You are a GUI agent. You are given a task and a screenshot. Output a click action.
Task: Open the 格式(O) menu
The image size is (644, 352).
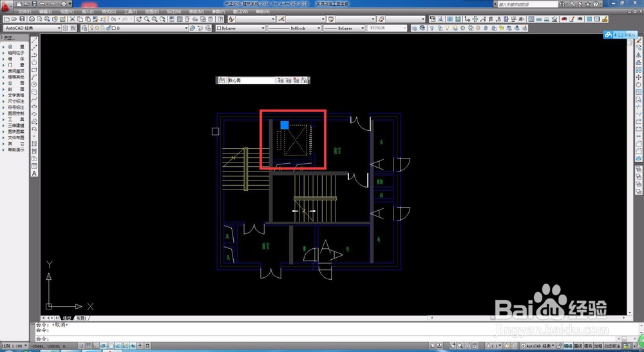pyautogui.click(x=109, y=12)
